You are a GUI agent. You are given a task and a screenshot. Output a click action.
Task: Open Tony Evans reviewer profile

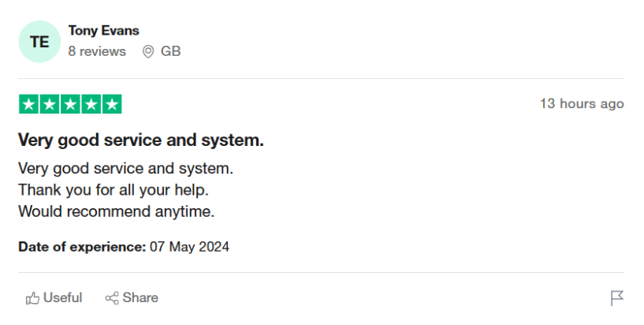coord(103,31)
